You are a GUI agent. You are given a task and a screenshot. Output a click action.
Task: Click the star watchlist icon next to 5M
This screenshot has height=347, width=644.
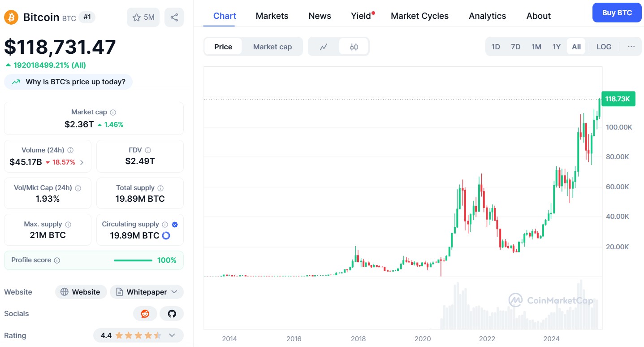pyautogui.click(x=137, y=17)
